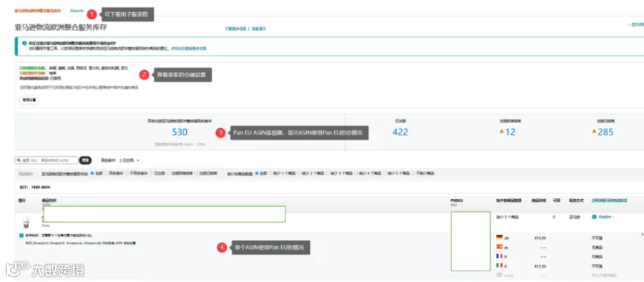The image size is (644, 282).
Task: Select the 已注册 status radio button
Action: click(x=151, y=173)
